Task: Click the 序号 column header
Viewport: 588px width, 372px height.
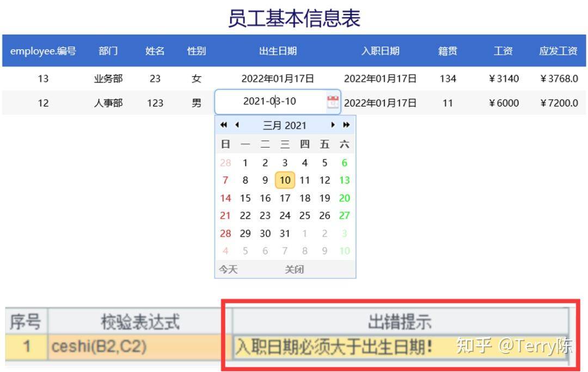Action: click(x=26, y=322)
